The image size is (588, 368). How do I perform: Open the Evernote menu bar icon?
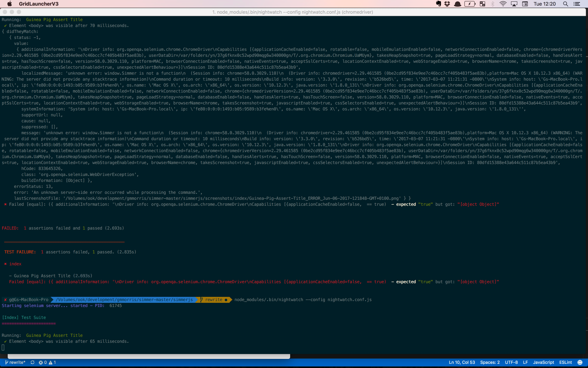[439, 4]
